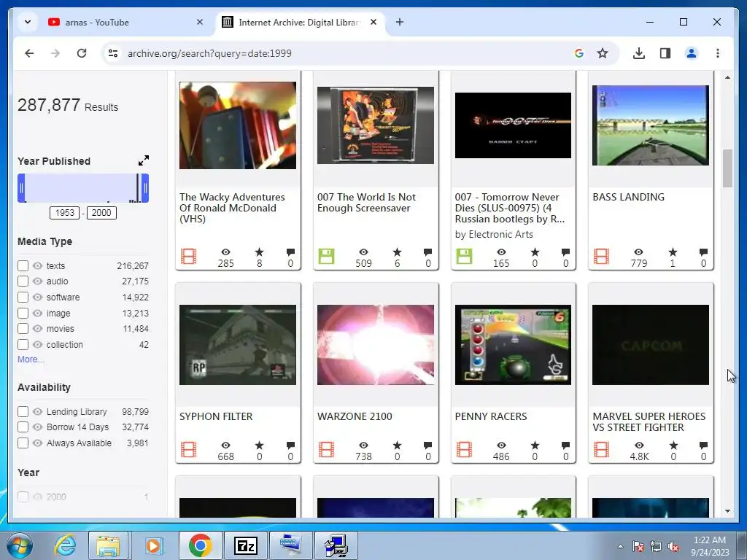747x560 pixels.
Task: Launch Internet Explorer from taskbar
Action: pos(65,545)
